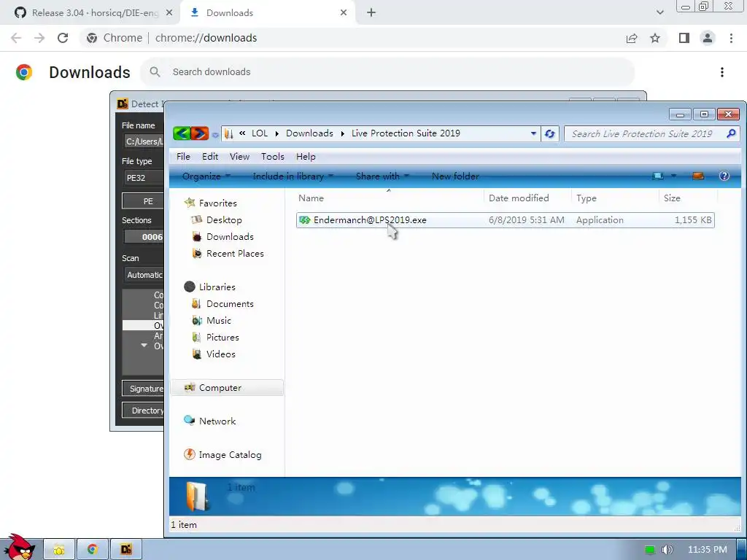Reload the Chrome downloads page

click(63, 38)
